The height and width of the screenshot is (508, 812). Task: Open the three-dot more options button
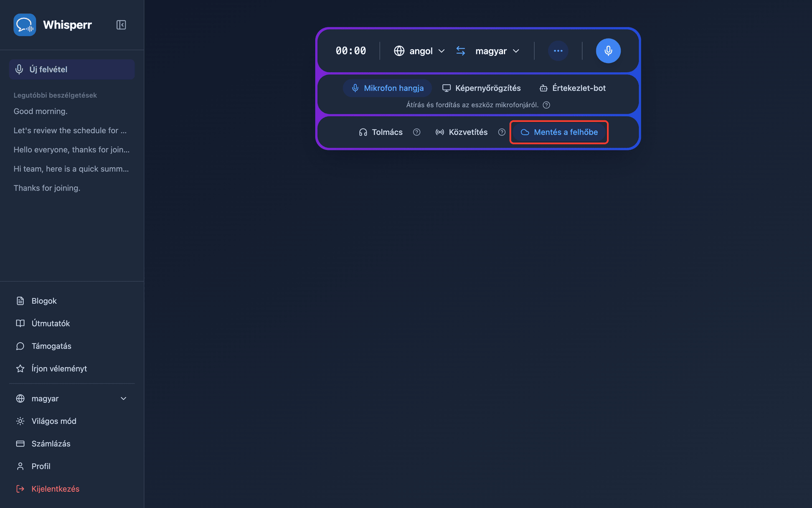(558, 51)
